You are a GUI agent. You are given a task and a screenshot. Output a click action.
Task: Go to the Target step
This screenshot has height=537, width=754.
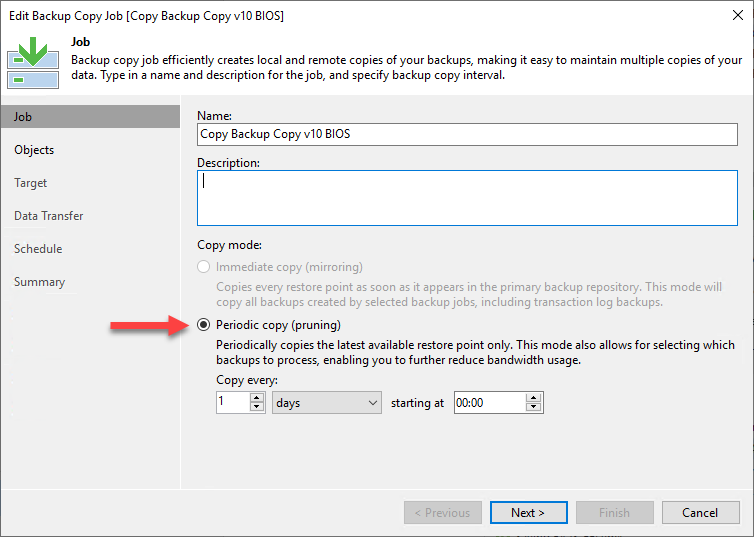pyautogui.click(x=30, y=183)
